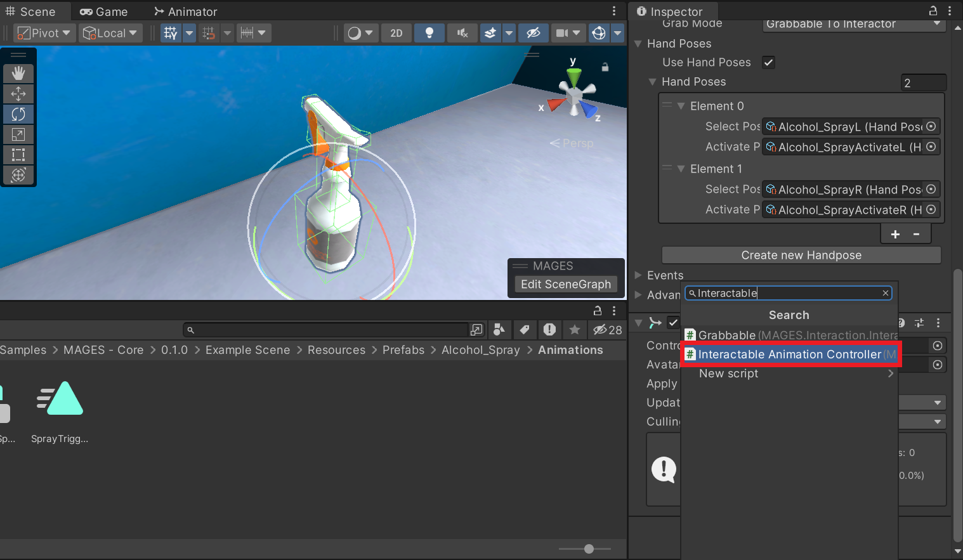963x560 pixels.
Task: Switch to the Animator tab
Action: coord(186,11)
